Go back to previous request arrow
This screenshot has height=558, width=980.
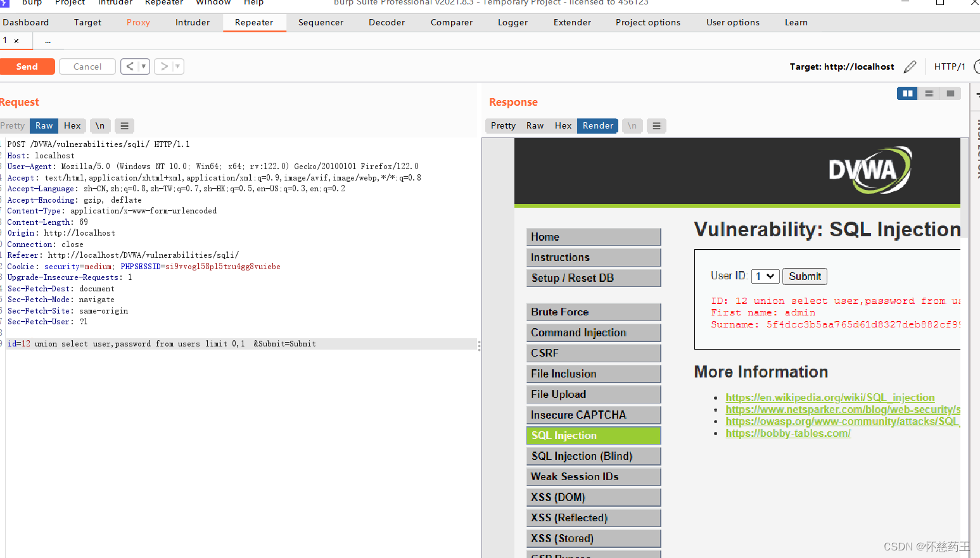coord(130,67)
